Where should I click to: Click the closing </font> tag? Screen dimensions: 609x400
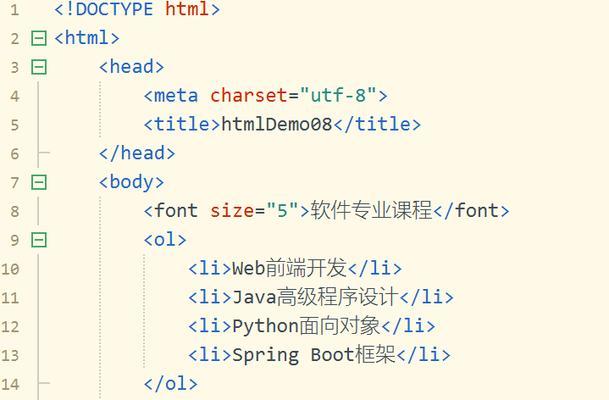pos(471,211)
